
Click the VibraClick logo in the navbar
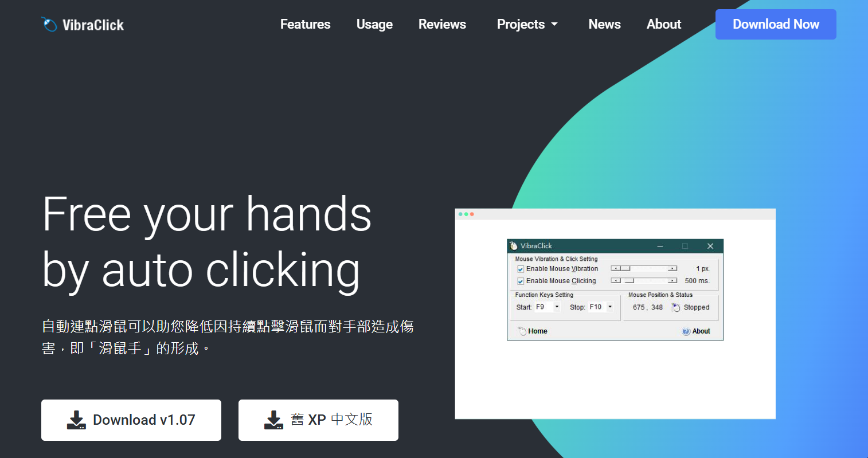tap(83, 25)
